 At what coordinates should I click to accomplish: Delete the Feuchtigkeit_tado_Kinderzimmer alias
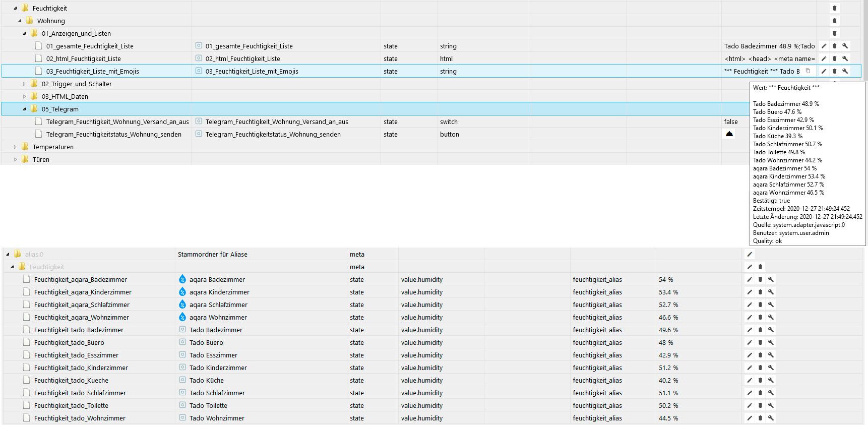760,368
